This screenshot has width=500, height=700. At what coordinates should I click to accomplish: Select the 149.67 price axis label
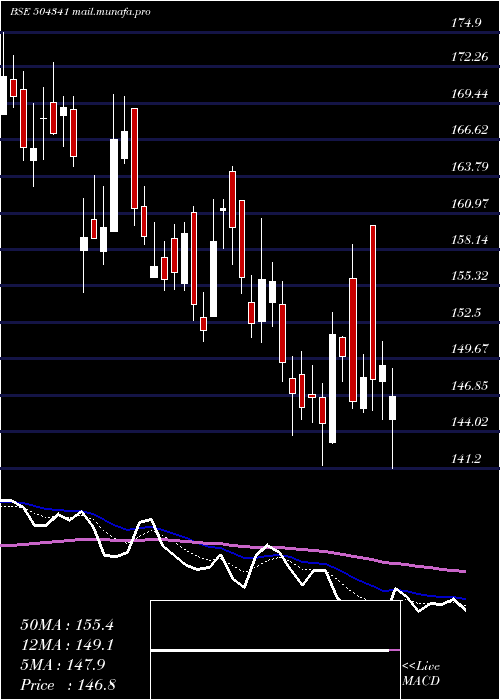point(469,349)
